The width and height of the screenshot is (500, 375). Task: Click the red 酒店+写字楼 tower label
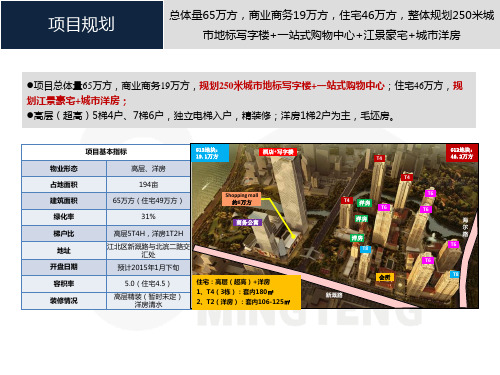(278, 152)
